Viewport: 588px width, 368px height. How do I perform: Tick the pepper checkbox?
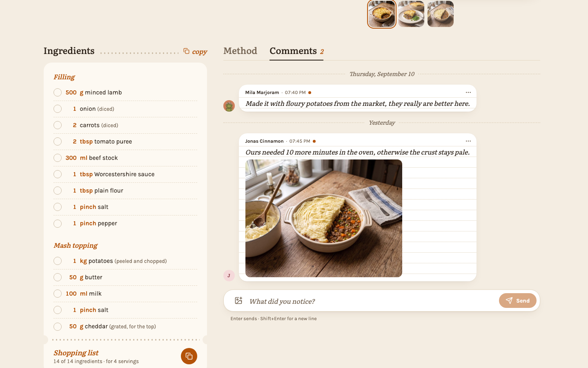[x=58, y=223]
